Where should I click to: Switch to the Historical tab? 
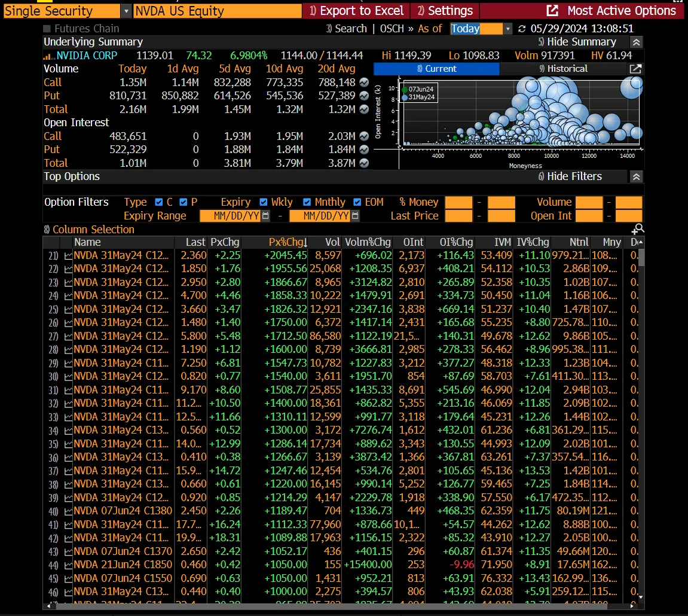pos(562,69)
